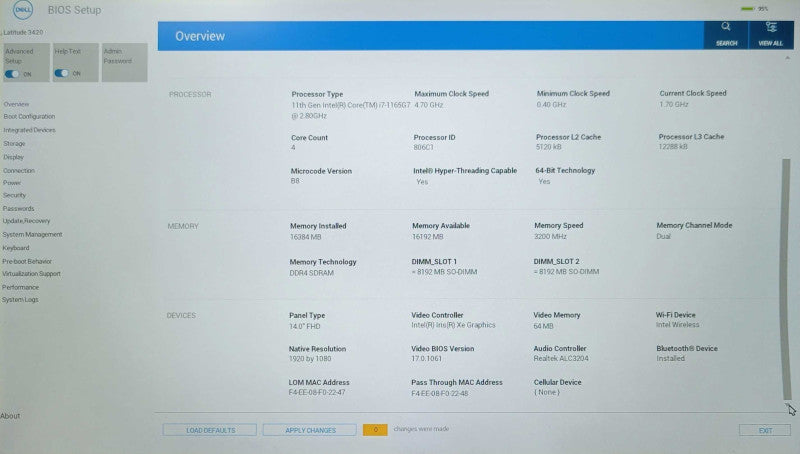Click Intel Iris Xe Graphics value

coord(454,325)
